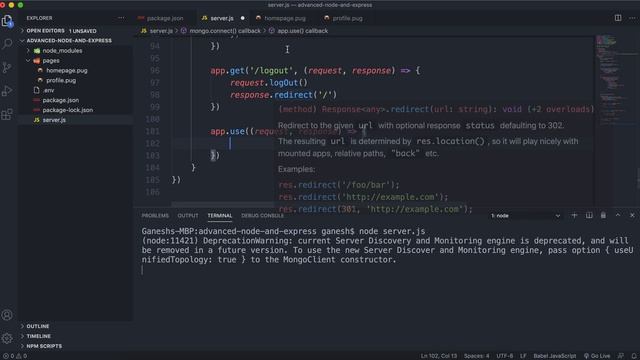Viewport: 640px width, 360px height.
Task: Expand the Outline section
Action: pos(76,326)
